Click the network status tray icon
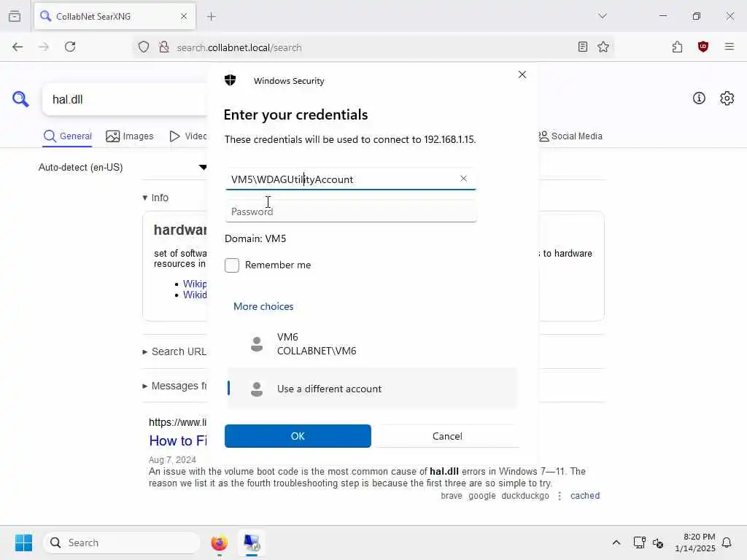The image size is (747, 560). (639, 542)
